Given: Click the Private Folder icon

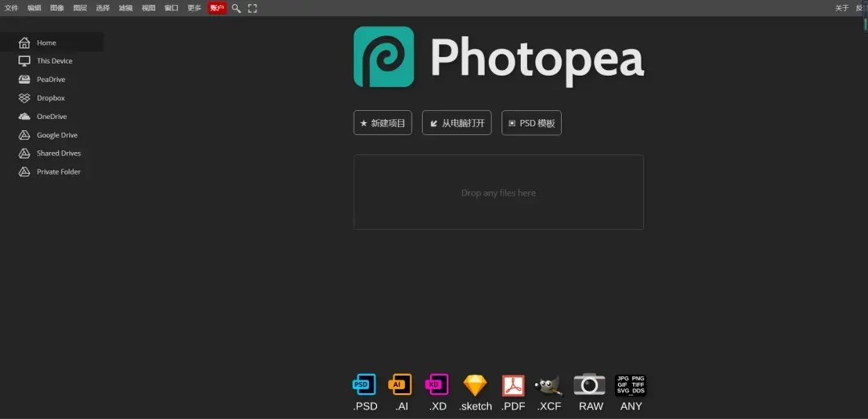Looking at the screenshot, I should tap(24, 172).
